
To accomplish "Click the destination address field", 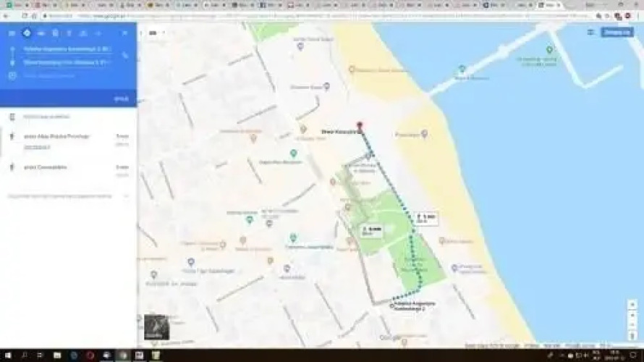I will coord(67,62).
